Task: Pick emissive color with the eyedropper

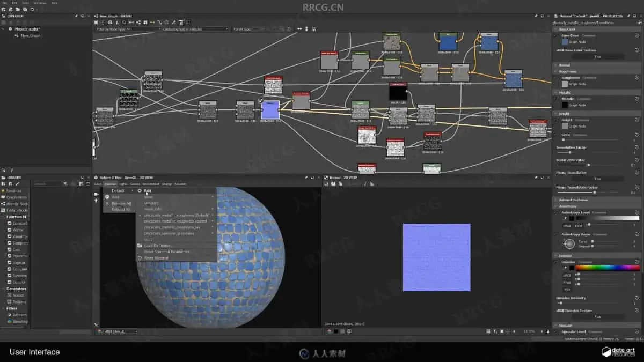Action: point(565,268)
